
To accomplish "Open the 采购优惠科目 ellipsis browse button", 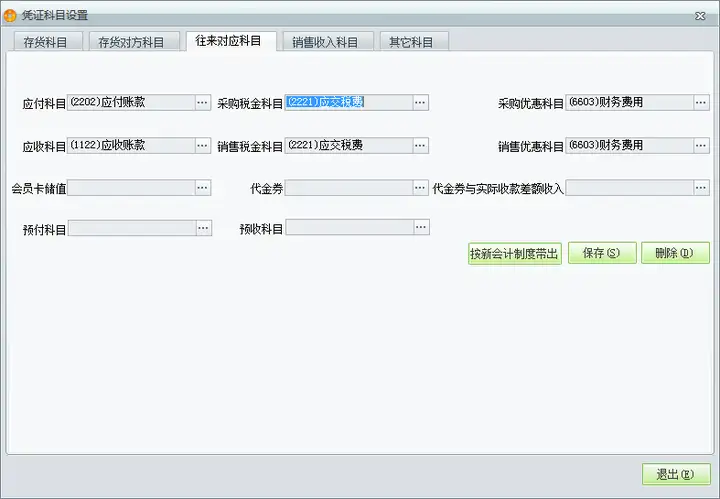I will tap(701, 102).
